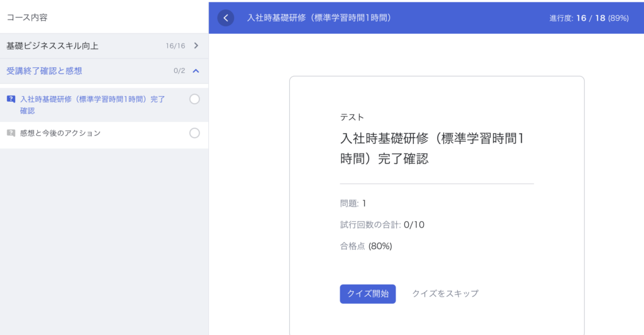
Task: Click the 進行度 16 / 18 progress indicator
Action: point(589,18)
